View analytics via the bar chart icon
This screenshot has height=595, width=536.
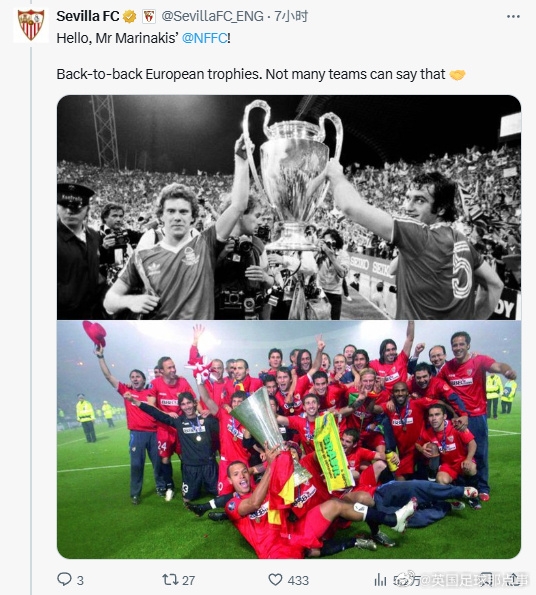point(380,580)
